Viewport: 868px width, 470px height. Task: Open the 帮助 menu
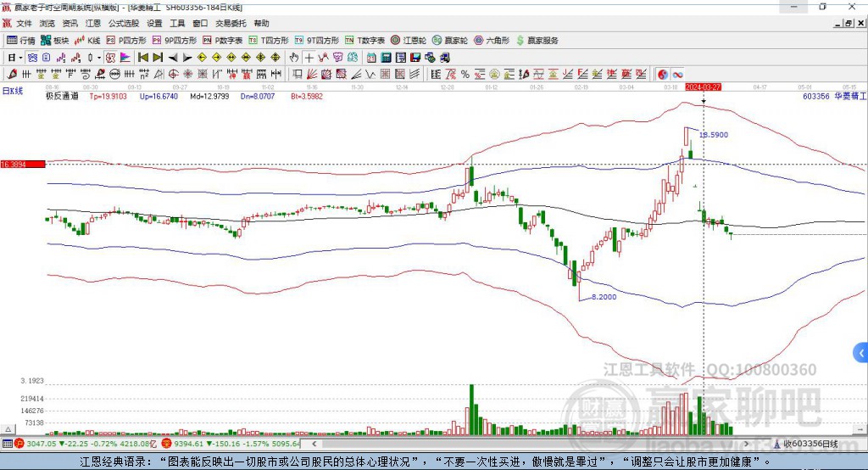[261, 23]
